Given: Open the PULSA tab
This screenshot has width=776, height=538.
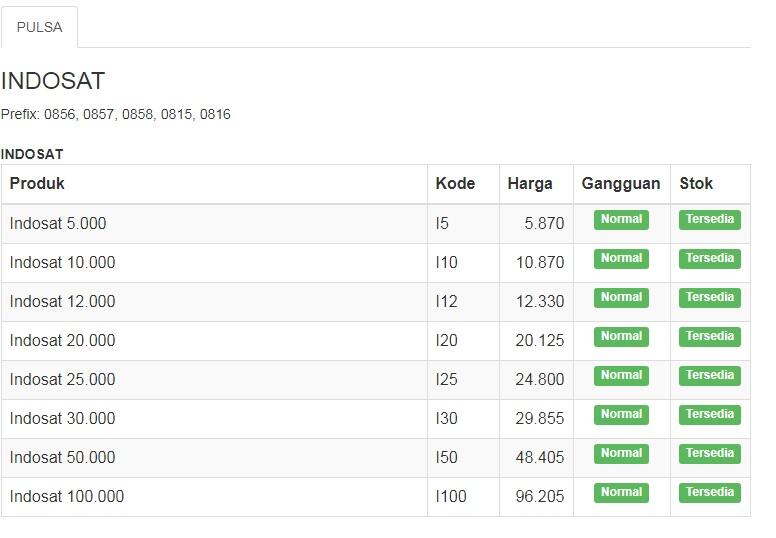Looking at the screenshot, I should tap(40, 27).
